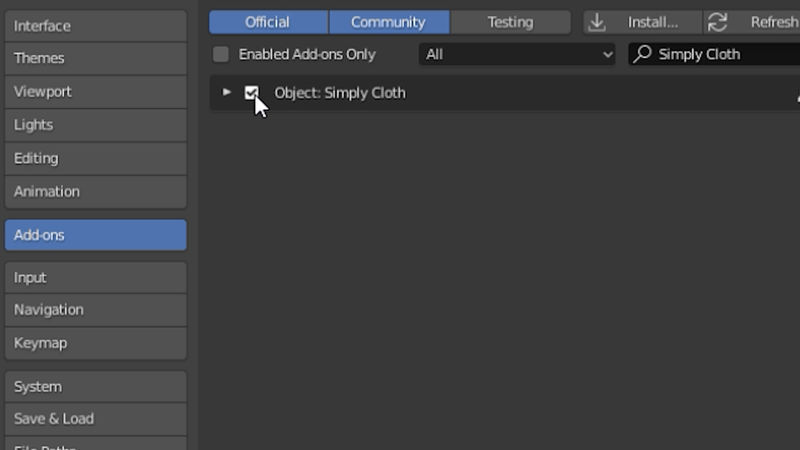Toggle the Community add-ons filter

pos(389,22)
